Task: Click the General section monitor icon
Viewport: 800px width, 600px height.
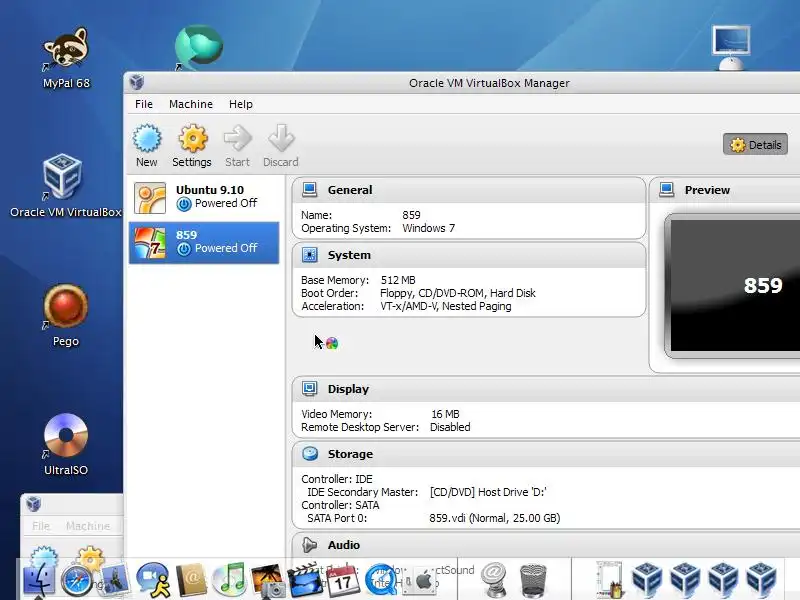Action: coord(310,190)
